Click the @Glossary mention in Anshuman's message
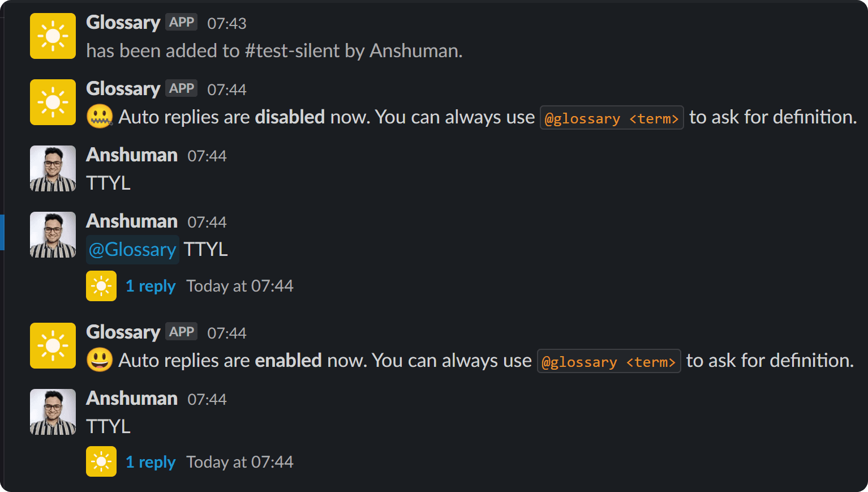The image size is (868, 492). [x=132, y=249]
